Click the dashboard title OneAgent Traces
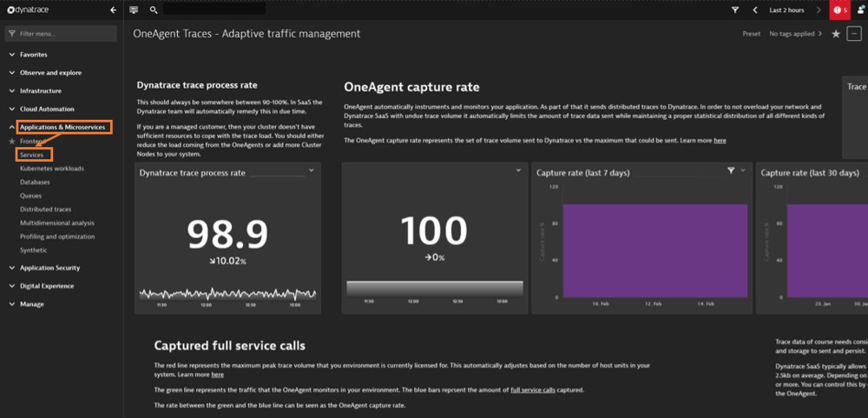 coord(247,34)
